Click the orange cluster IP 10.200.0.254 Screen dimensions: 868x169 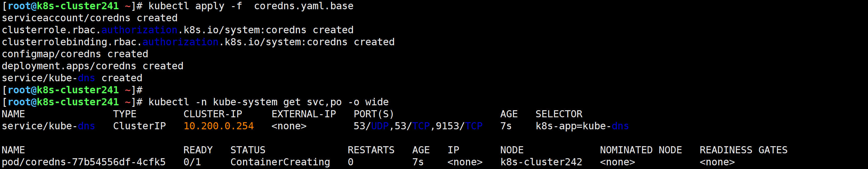tap(218, 126)
